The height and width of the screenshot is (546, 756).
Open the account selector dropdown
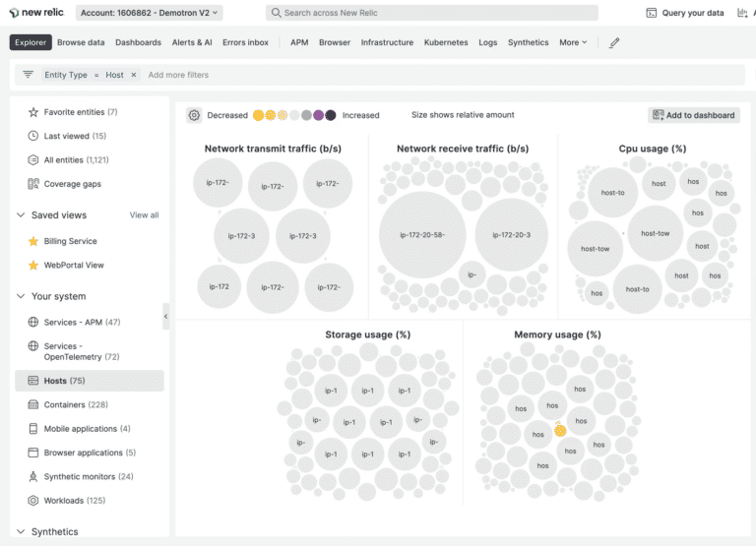click(149, 13)
